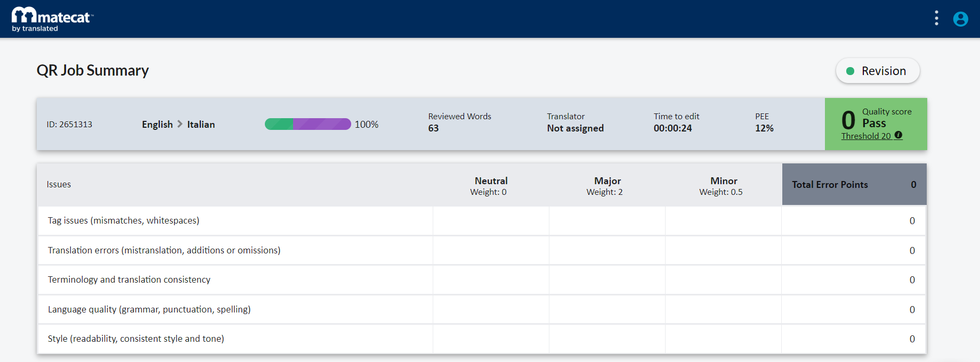Open the three-dot options menu

936,19
